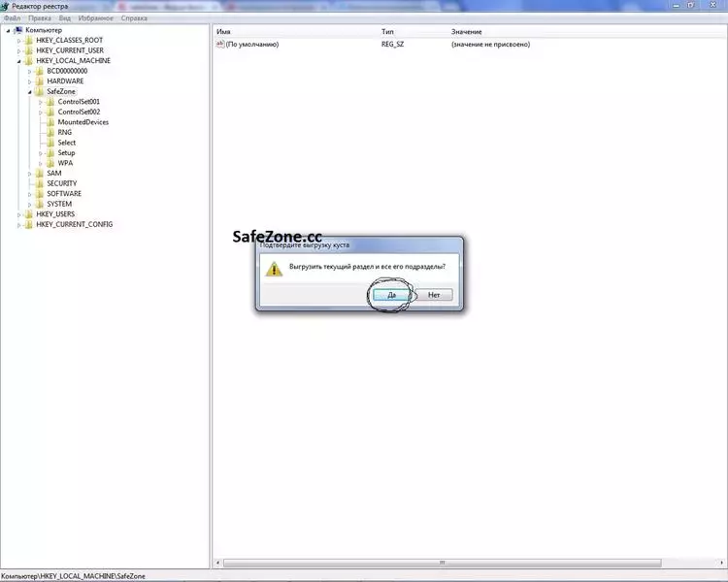Click HARDWARE folder icon
Image resolution: width=728 pixels, height=582 pixels.
(x=40, y=81)
